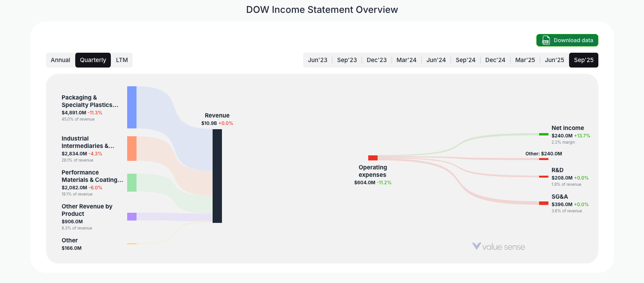
Task: Click the 2.2% margin text
Action: tap(563, 142)
